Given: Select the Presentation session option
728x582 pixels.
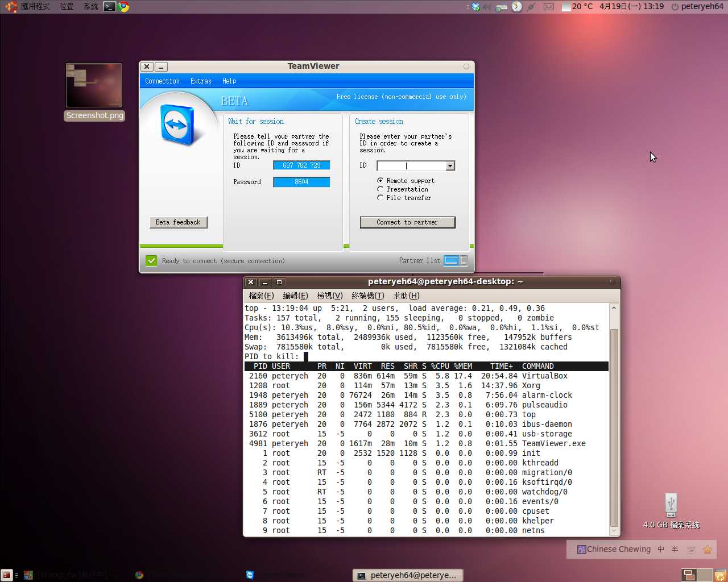Looking at the screenshot, I should point(380,189).
